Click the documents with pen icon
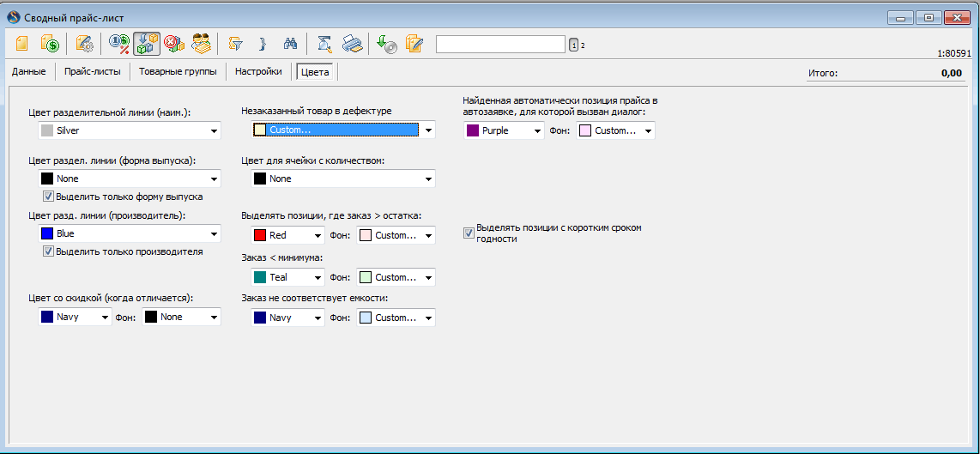Image resolution: width=980 pixels, height=454 pixels. click(414, 45)
